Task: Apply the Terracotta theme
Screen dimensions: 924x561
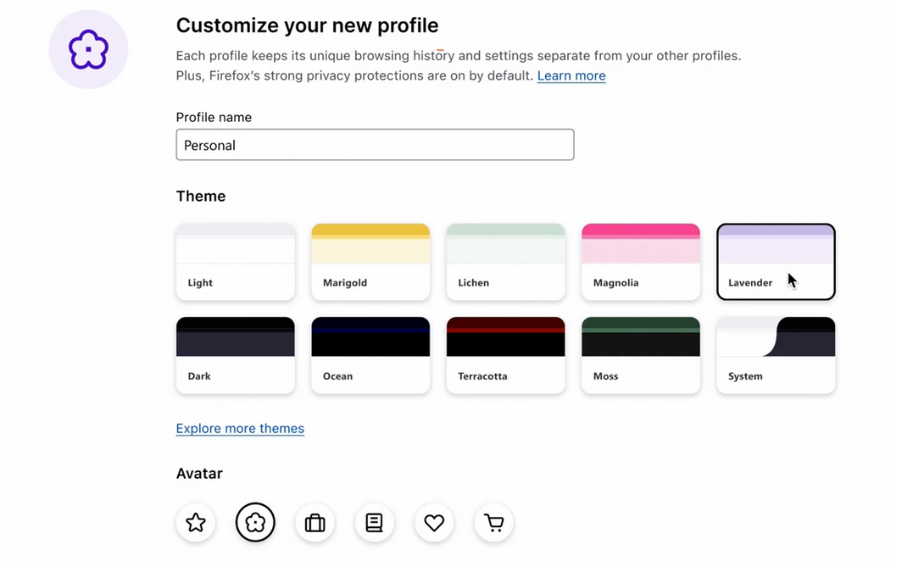Action: pos(505,355)
